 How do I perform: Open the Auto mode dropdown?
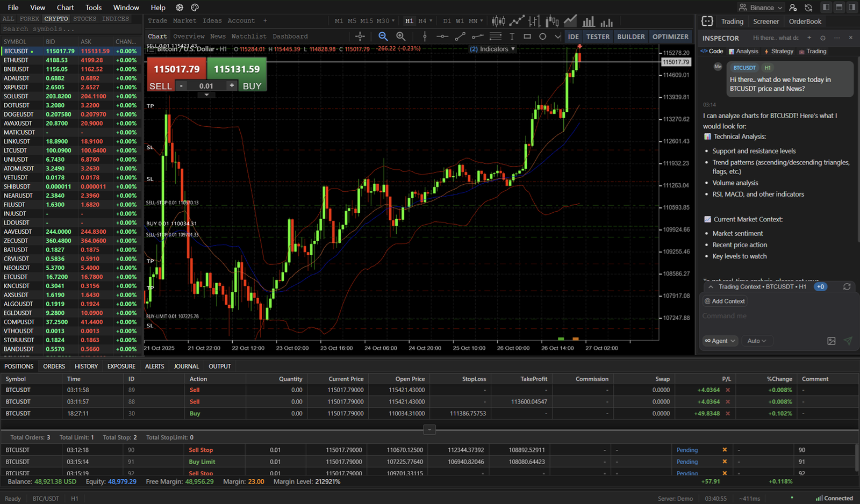(757, 340)
